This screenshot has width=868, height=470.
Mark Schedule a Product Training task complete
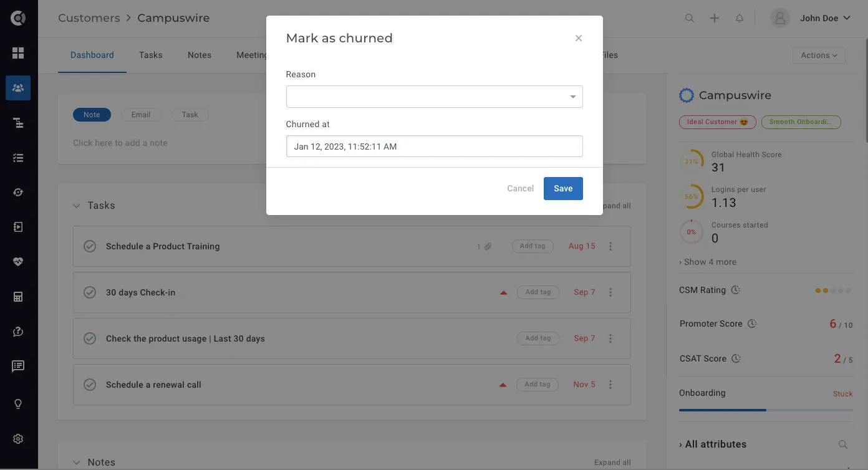point(90,246)
